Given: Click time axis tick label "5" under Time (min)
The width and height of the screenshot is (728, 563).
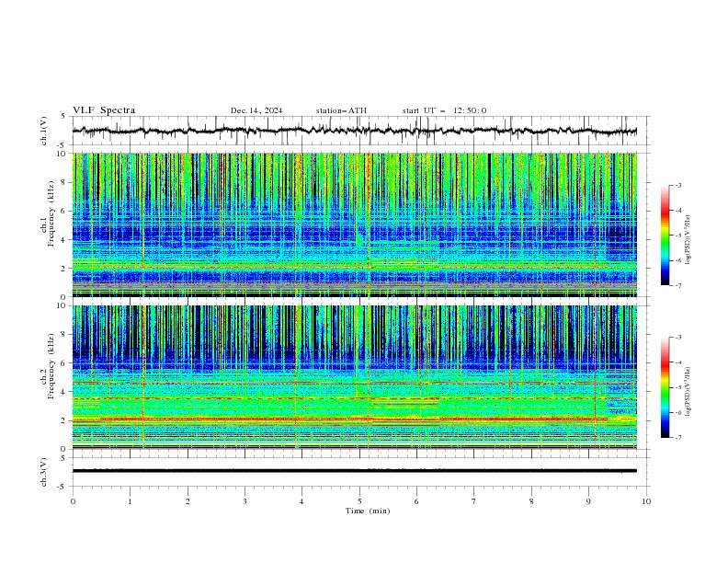Looking at the screenshot, I should tap(359, 501).
